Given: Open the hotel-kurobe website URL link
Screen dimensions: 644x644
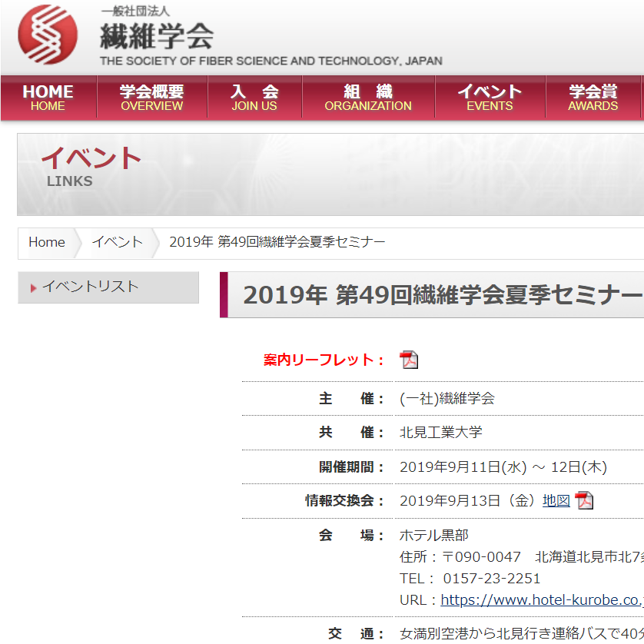Looking at the screenshot, I should coord(536,599).
